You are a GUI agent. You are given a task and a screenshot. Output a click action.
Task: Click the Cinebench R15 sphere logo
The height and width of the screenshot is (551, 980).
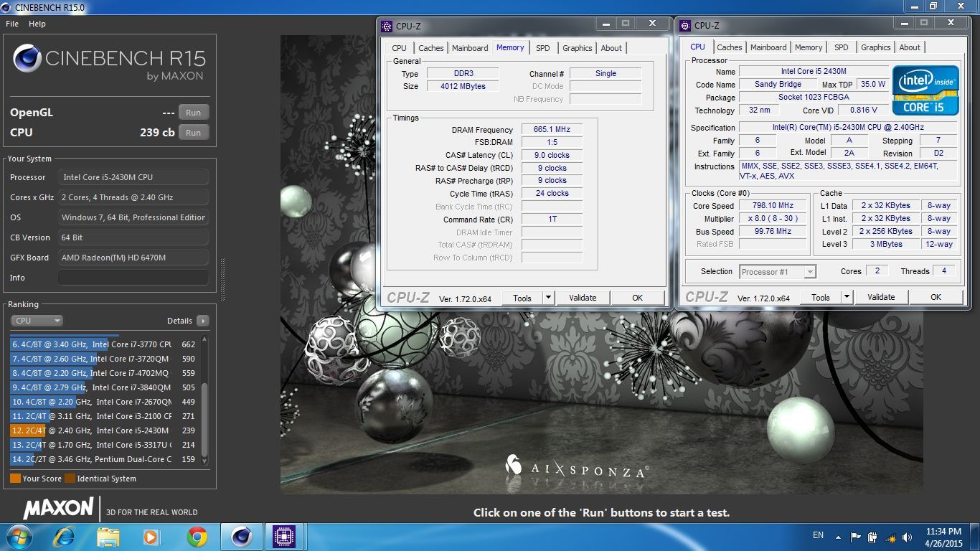tap(27, 59)
